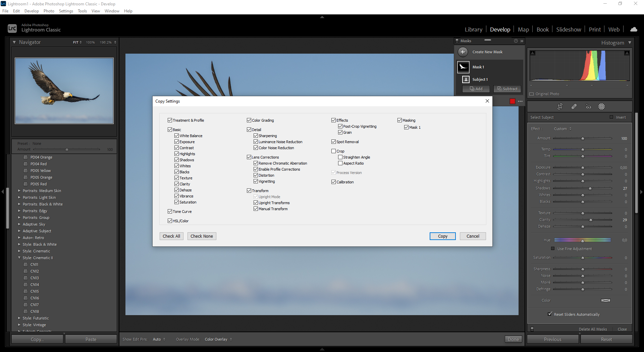
Task: Open the Settings menu
Action: (x=66, y=11)
